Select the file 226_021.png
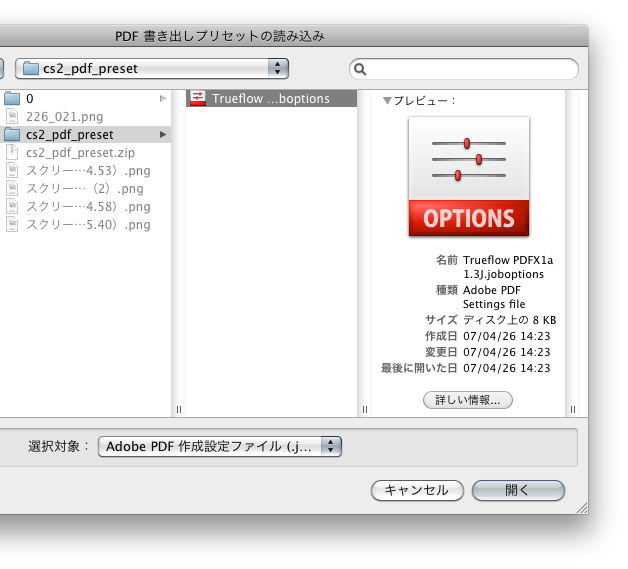Image resolution: width=628 pixels, height=569 pixels. (86, 117)
